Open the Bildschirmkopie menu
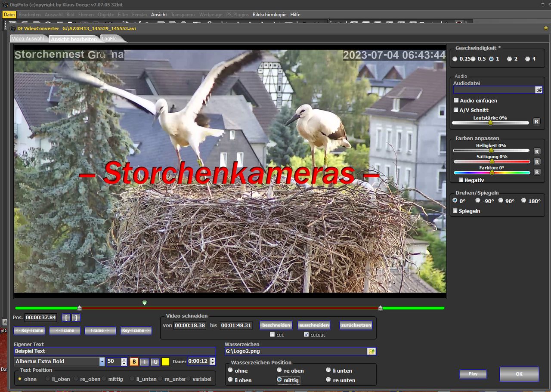This screenshot has height=392, width=551. (269, 15)
